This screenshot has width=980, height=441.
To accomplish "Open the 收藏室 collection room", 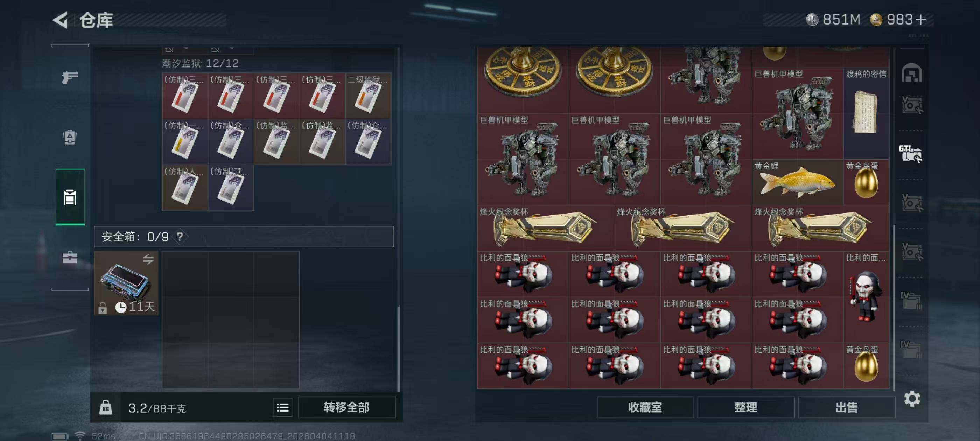I will pyautogui.click(x=645, y=407).
